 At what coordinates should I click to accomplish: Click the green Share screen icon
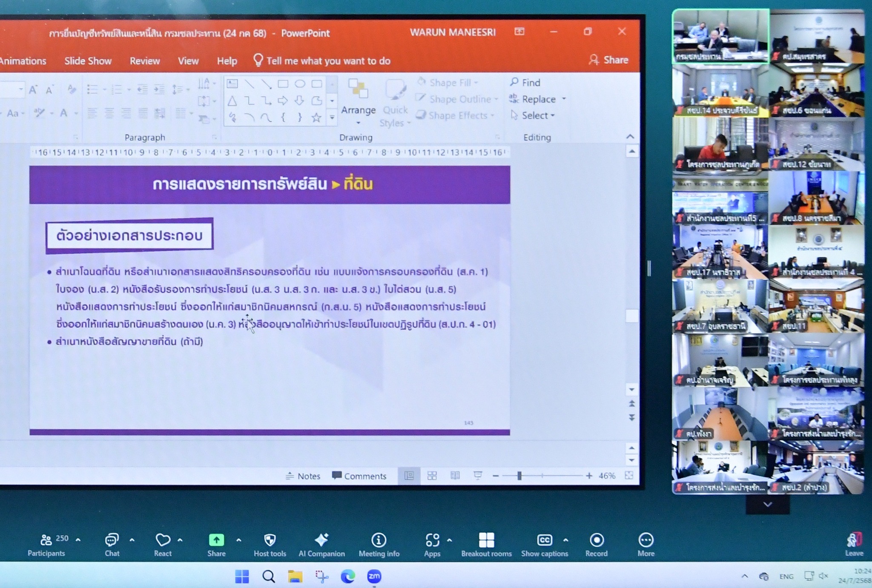click(216, 540)
